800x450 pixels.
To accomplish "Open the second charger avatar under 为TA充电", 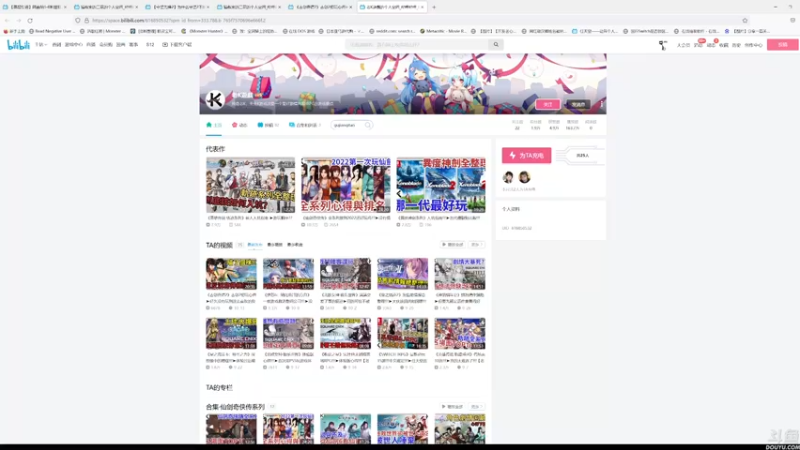I will click(x=524, y=177).
